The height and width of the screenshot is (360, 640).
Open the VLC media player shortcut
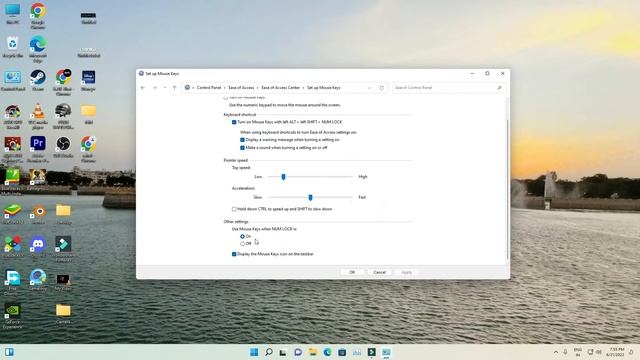(38, 116)
